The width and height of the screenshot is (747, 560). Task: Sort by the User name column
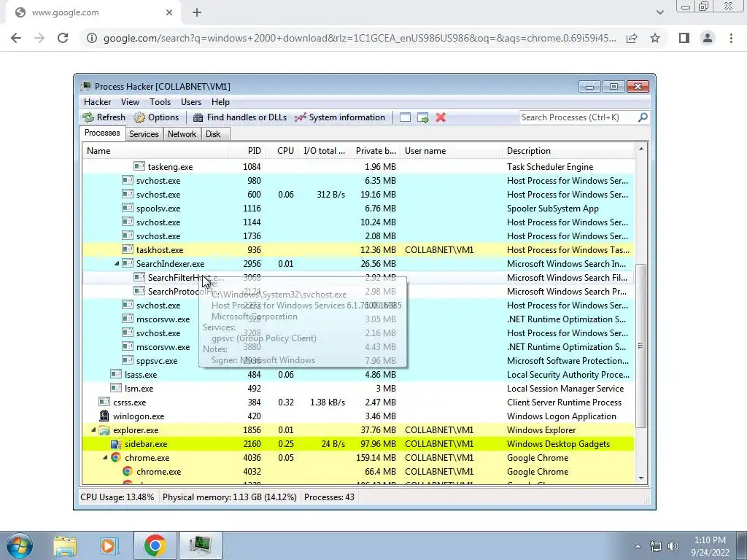[x=451, y=151]
